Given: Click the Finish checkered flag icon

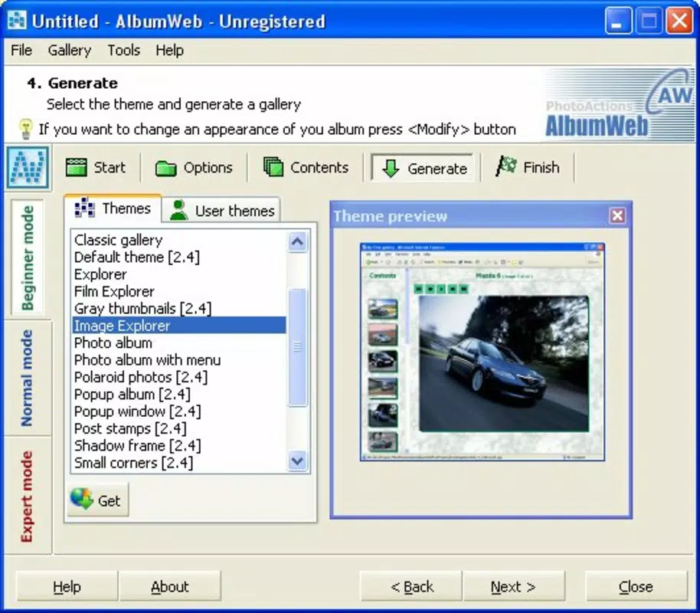Looking at the screenshot, I should coord(506,166).
